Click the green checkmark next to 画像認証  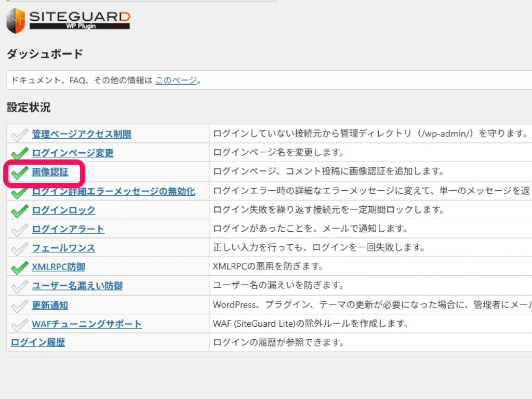[x=19, y=171]
